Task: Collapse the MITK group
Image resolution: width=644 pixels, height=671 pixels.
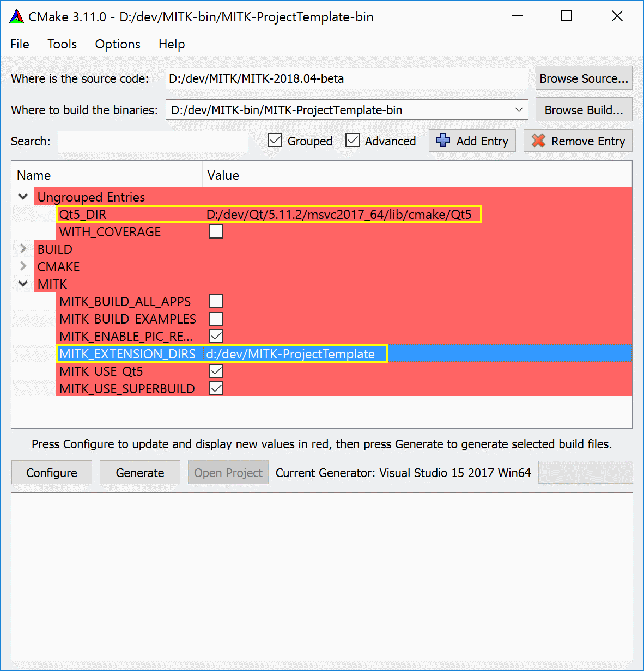Action: pos(23,284)
